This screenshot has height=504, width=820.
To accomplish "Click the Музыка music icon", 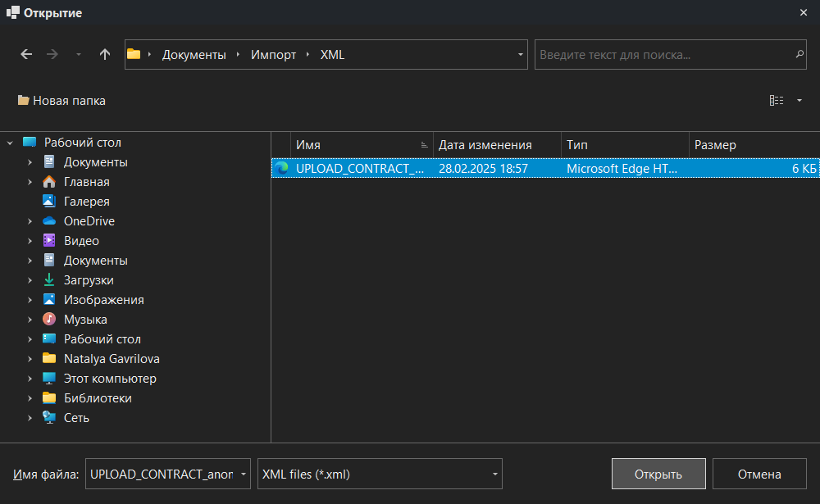I will click(49, 320).
